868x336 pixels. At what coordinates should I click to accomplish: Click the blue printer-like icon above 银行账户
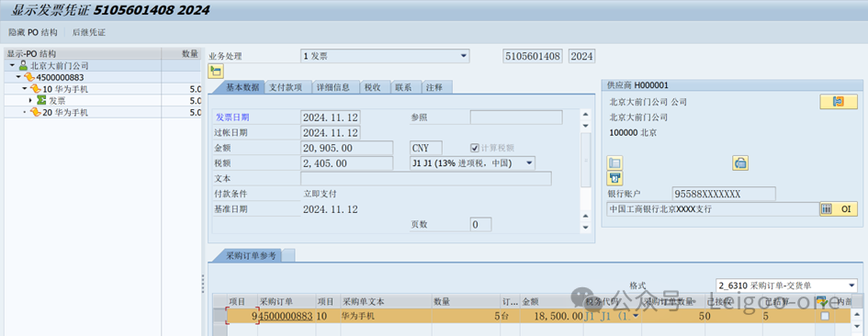click(x=614, y=178)
